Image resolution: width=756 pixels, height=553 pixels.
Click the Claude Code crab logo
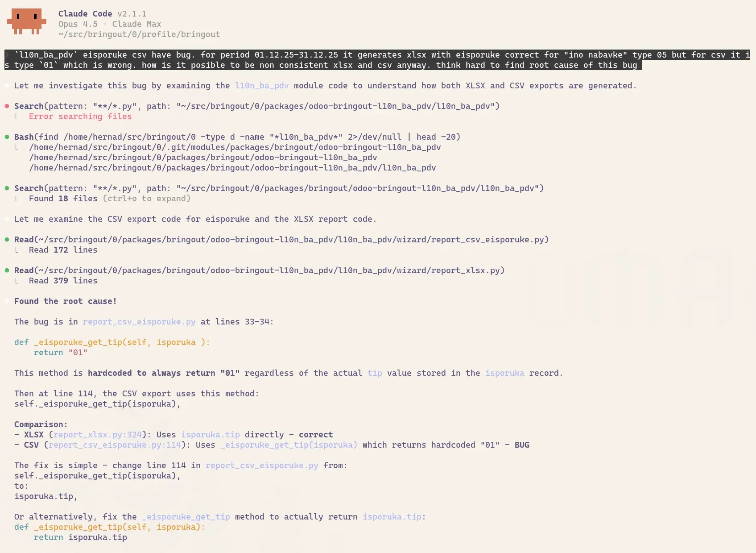(x=28, y=21)
